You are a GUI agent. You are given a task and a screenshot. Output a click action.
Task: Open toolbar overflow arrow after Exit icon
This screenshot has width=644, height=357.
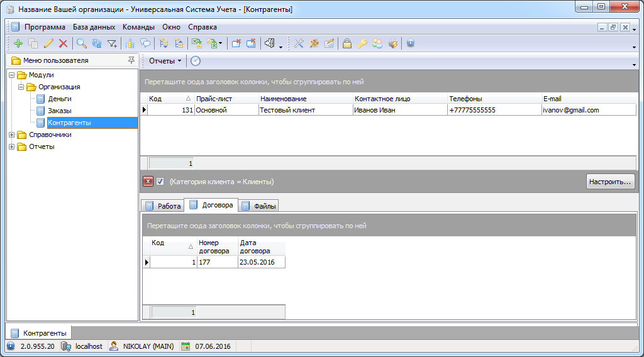click(281, 47)
